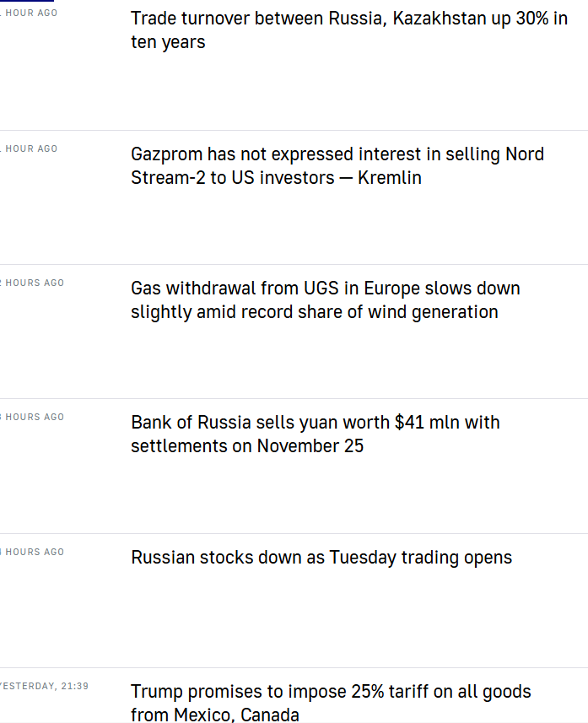588x723 pixels.
Task: Click the timestamp beside the Bank of Russia story
Action: (x=34, y=417)
